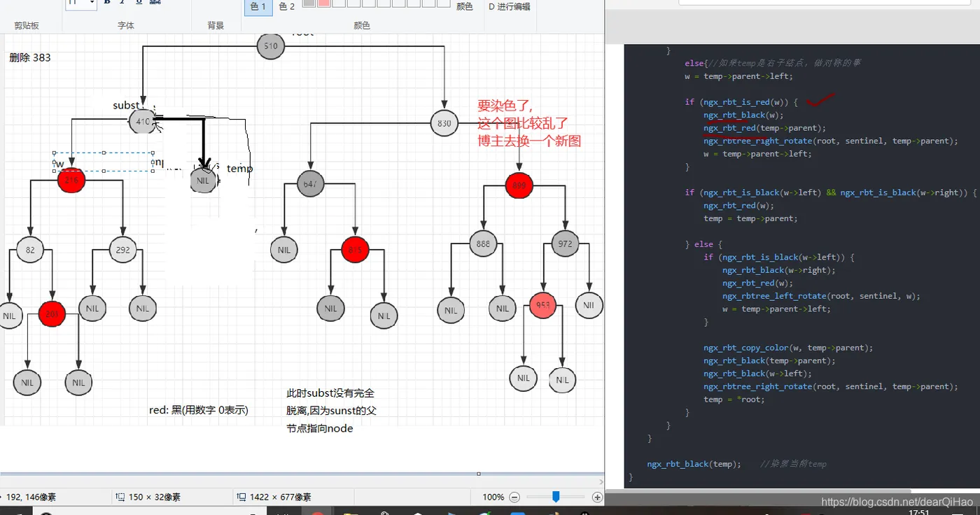Click the red node 201
Screen dimensions: 980x515
[52, 314]
